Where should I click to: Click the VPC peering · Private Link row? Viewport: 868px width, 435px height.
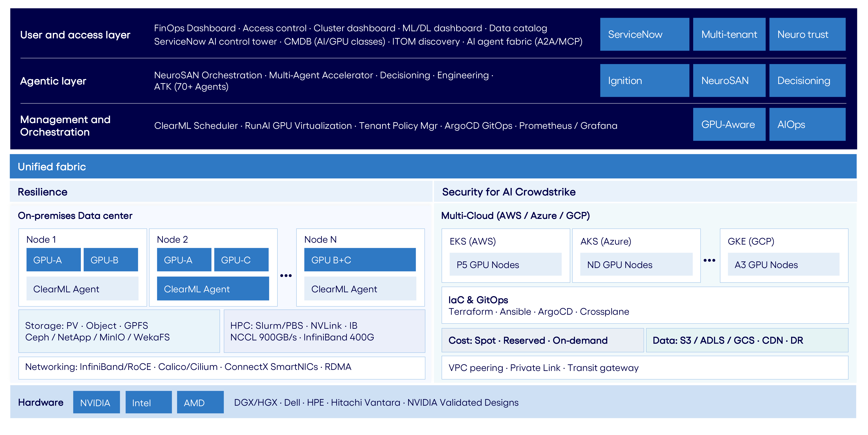[x=645, y=368]
